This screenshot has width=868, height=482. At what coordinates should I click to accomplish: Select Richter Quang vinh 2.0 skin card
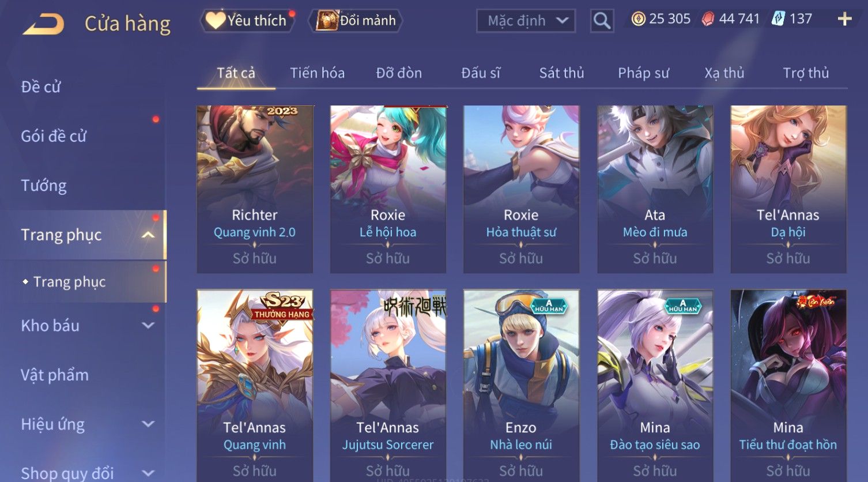tap(255, 189)
